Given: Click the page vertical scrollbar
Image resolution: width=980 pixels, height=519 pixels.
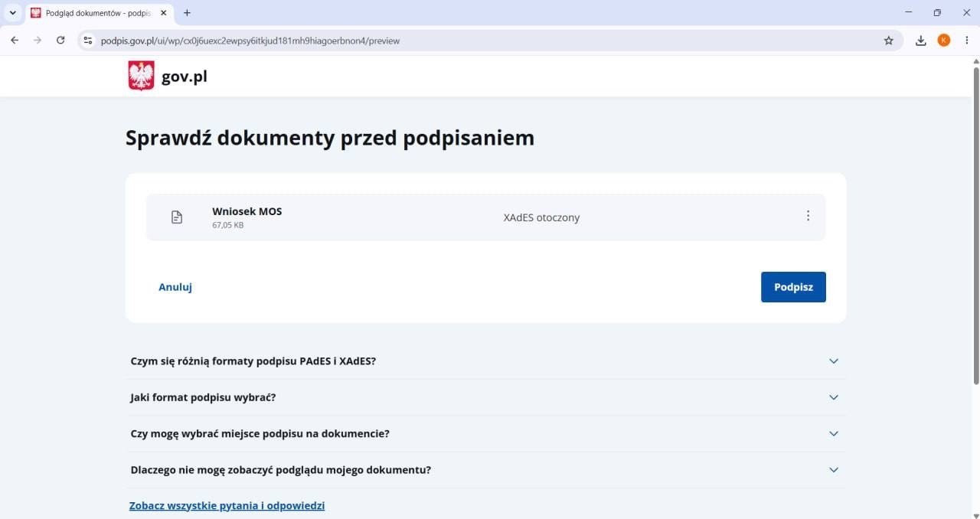Looking at the screenshot, I should [x=976, y=226].
